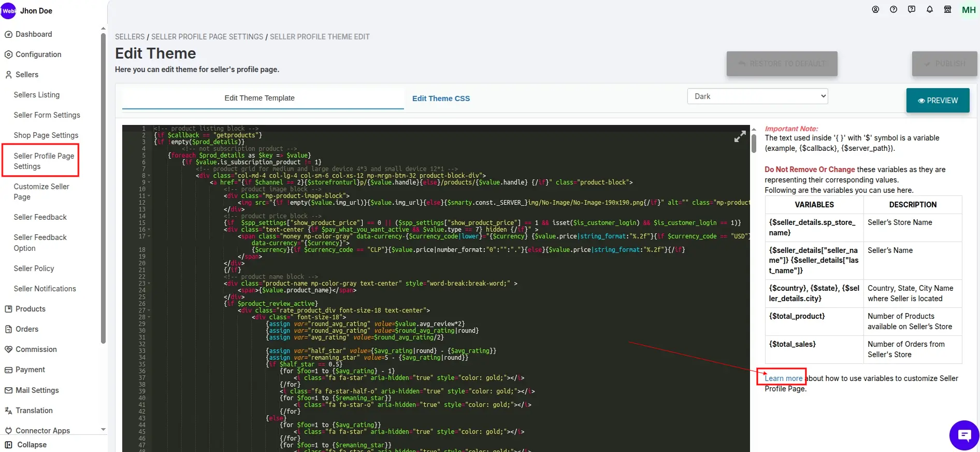Collapse the sidebar with Collapse button
The width and height of the screenshot is (980, 452).
[26, 445]
